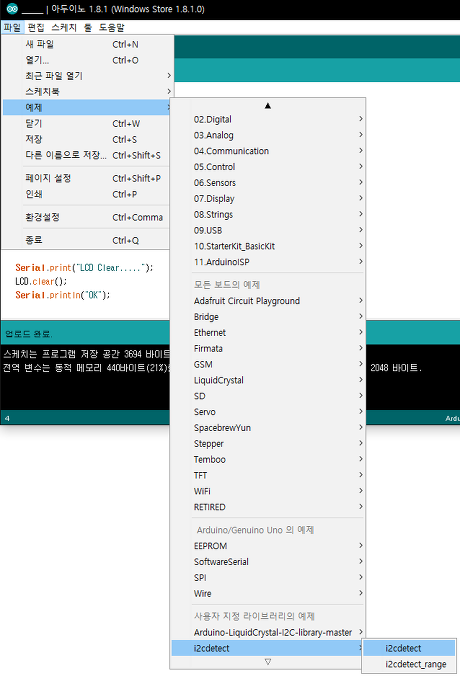Open Temboo examples submenu
This screenshot has height=676, width=460.
(268, 460)
